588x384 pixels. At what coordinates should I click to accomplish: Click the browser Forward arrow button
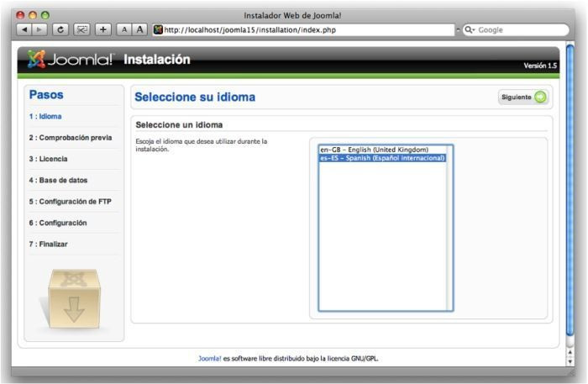[x=39, y=29]
